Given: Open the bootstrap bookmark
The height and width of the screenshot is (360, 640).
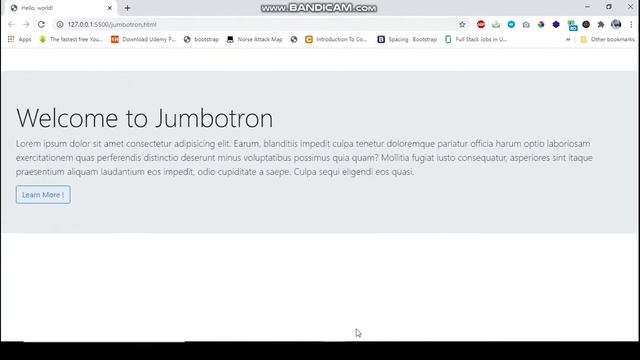Looking at the screenshot, I should [202, 39].
